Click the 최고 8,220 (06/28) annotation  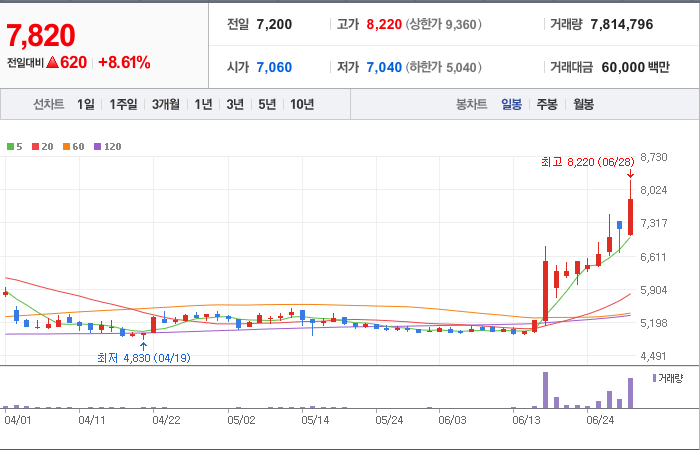click(x=588, y=162)
